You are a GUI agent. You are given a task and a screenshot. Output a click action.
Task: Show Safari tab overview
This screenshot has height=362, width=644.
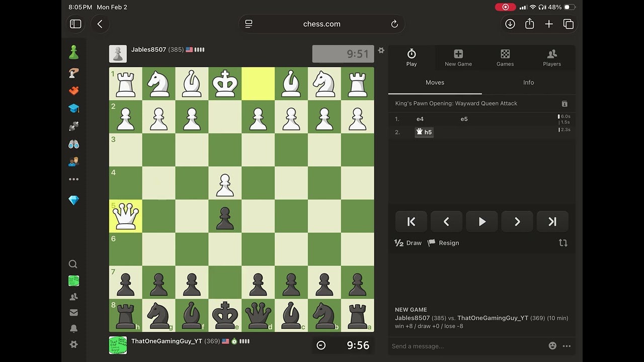click(569, 24)
